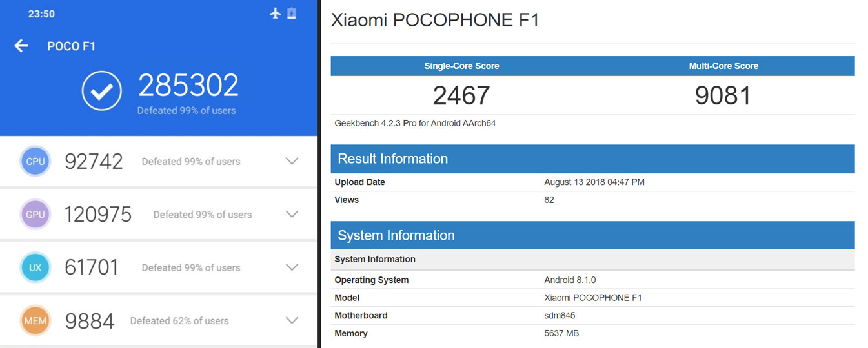Image resolution: width=868 pixels, height=348 pixels.
Task: Expand the CPU score details chevron
Action: point(292,161)
